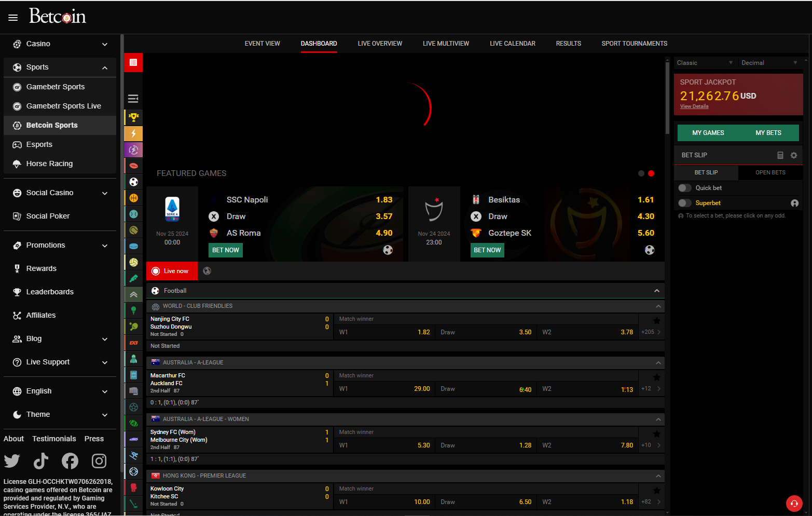Click the Betcoin logo
The width and height of the screenshot is (812, 516).
57,16
